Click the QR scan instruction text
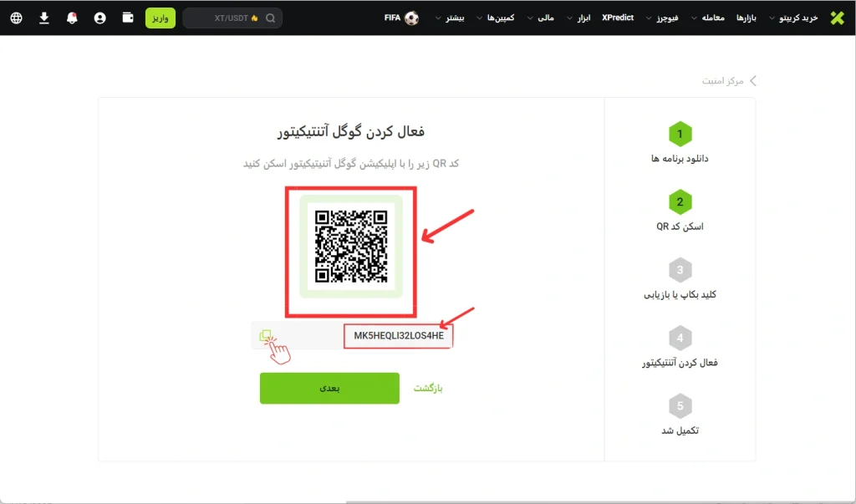Image resolution: width=856 pixels, height=504 pixels. click(351, 164)
